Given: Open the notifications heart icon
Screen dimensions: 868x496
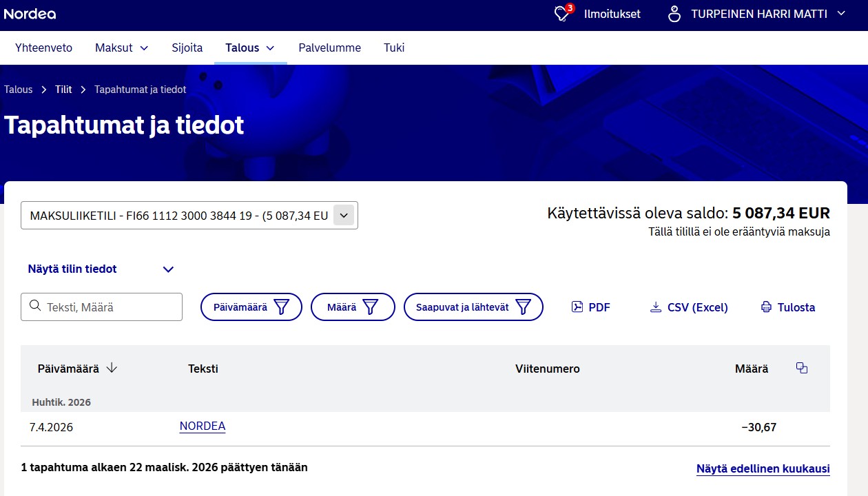Looking at the screenshot, I should (563, 14).
